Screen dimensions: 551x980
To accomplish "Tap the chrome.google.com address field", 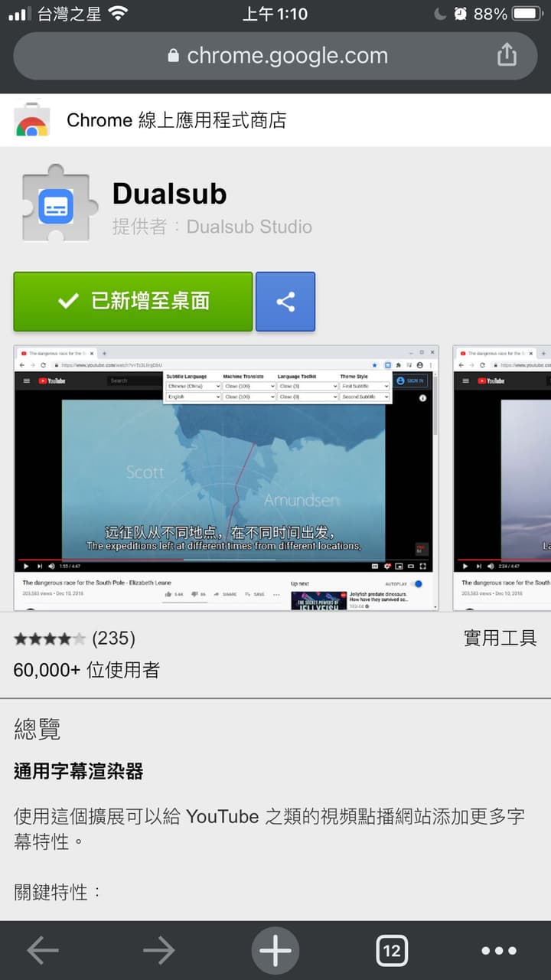I will pos(275,56).
